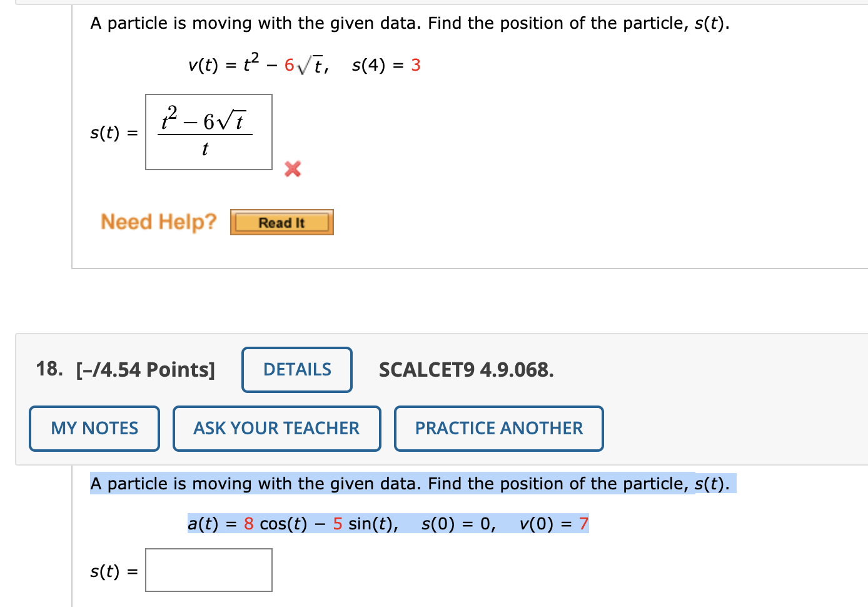
Task: Select the answer box containing the fraction
Action: click(209, 132)
